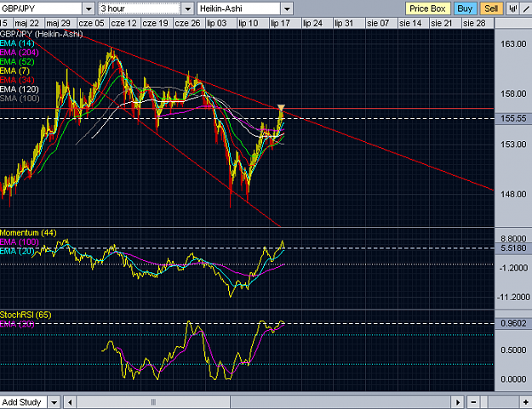
Task: Click the 5.5180 momentum value marker
Action: tap(513, 248)
